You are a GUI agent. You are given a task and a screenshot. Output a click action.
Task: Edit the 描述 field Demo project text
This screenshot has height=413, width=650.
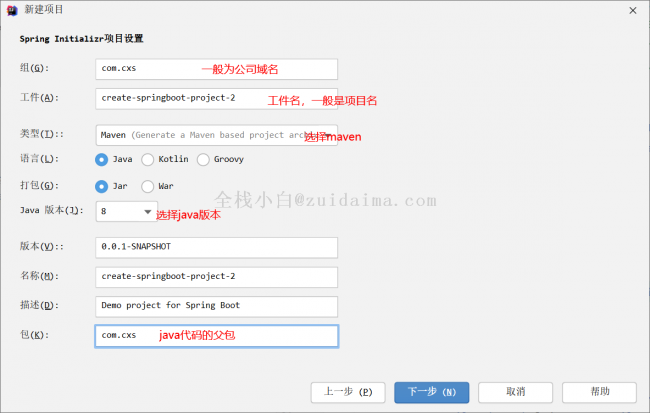coord(217,305)
